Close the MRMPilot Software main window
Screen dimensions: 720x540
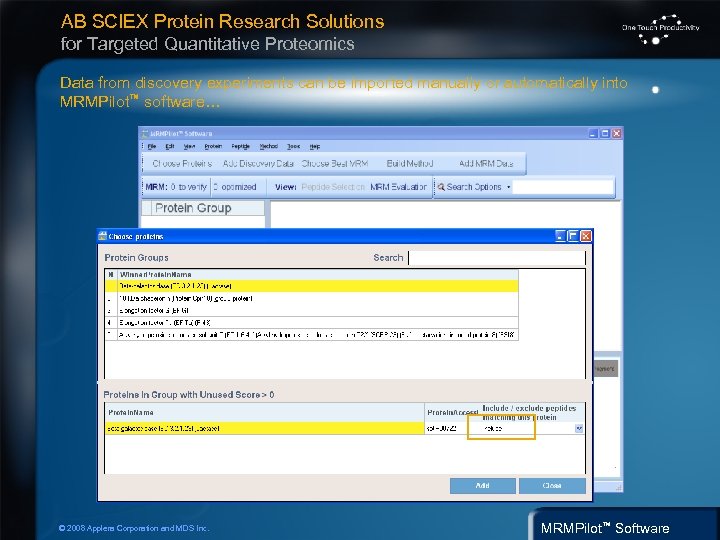pyautogui.click(x=617, y=134)
